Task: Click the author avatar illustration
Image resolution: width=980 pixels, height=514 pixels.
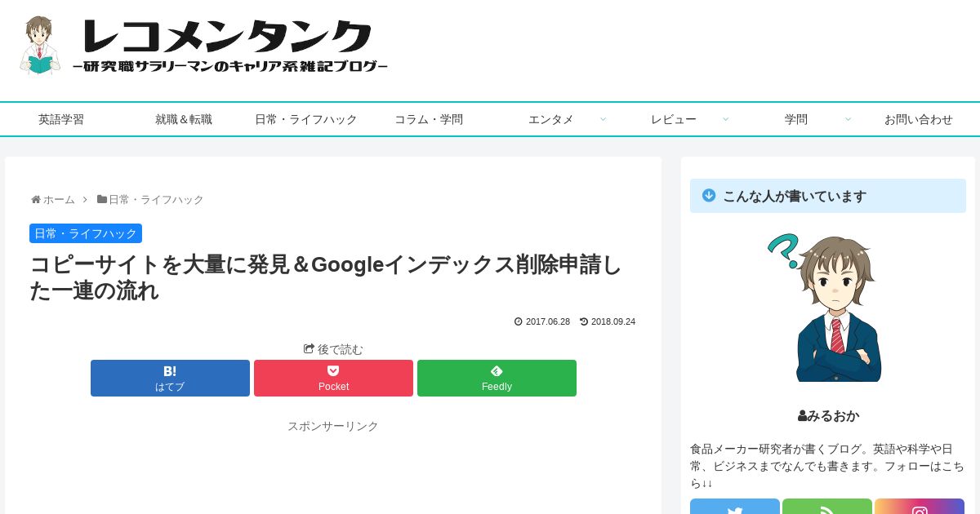Action: click(x=826, y=308)
